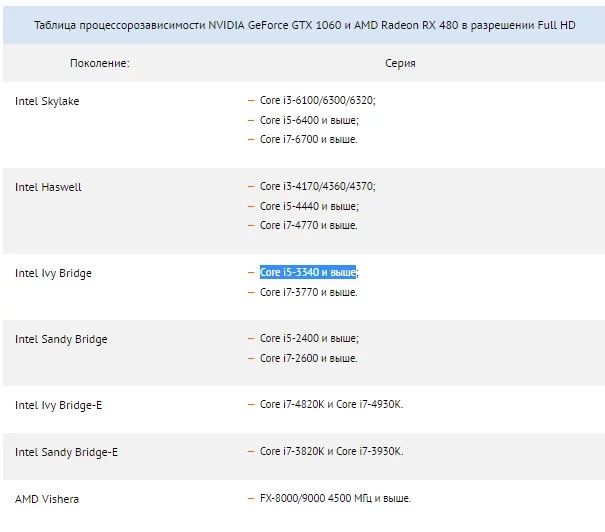Click the "Поколение:" column header
The width and height of the screenshot is (605, 532).
(100, 63)
